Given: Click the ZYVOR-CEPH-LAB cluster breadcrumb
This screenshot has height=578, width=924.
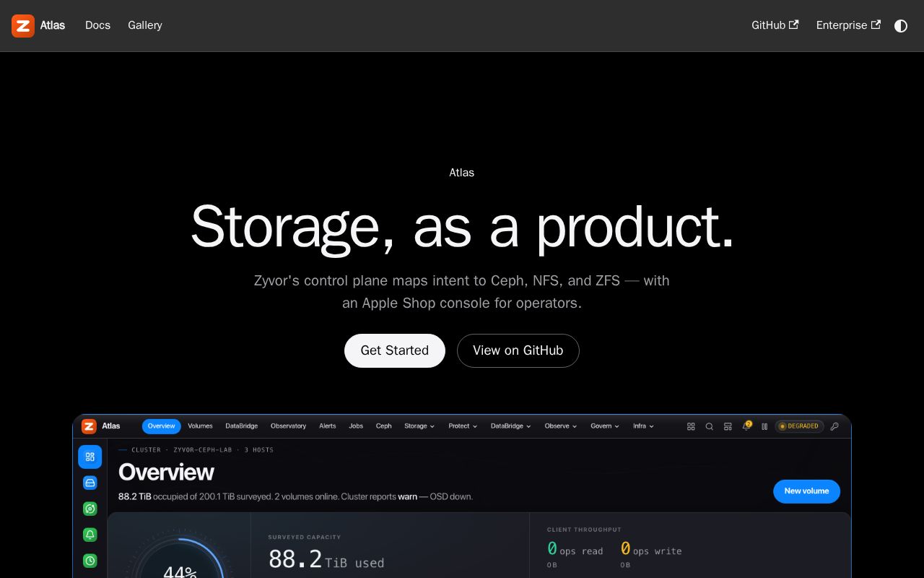Looking at the screenshot, I should click(x=203, y=450).
